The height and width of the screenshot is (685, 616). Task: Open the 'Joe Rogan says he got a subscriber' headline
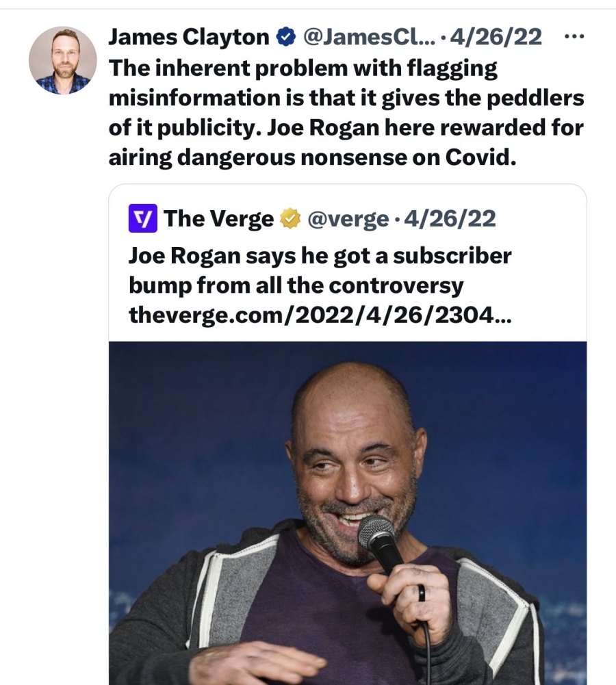(x=320, y=256)
